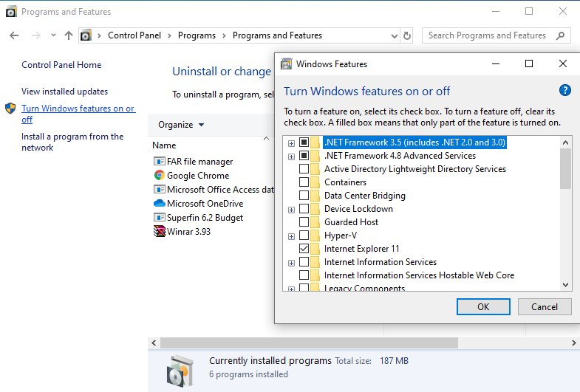Click the folder icon of .NET Framework 3.5
Image resolution: width=580 pixels, height=392 pixels.
[315, 142]
